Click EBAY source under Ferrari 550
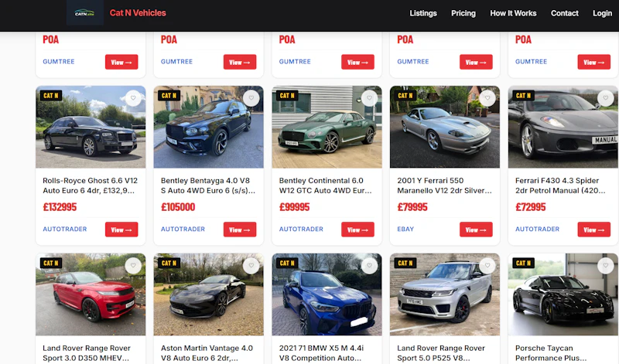This screenshot has height=364, width=619. point(405,229)
